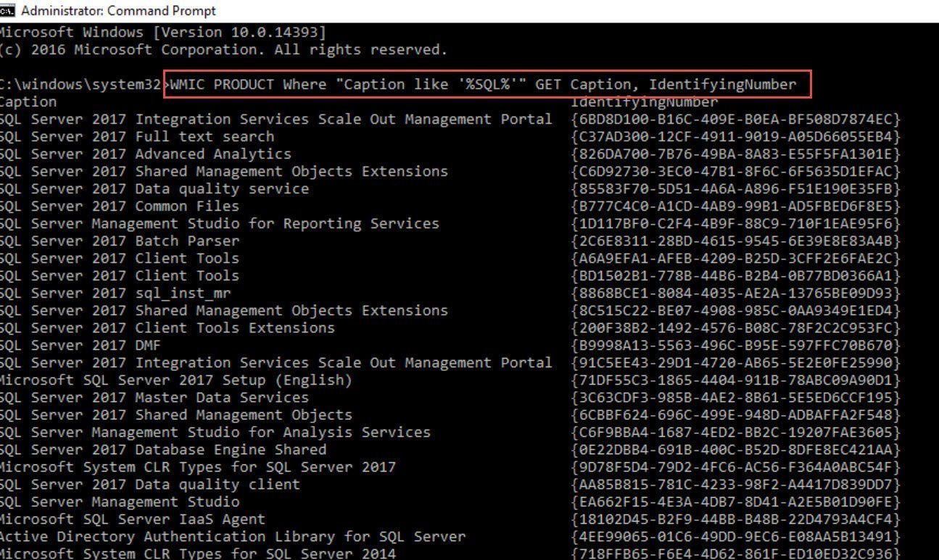Click GUID starting with EA662F15

(x=736, y=502)
